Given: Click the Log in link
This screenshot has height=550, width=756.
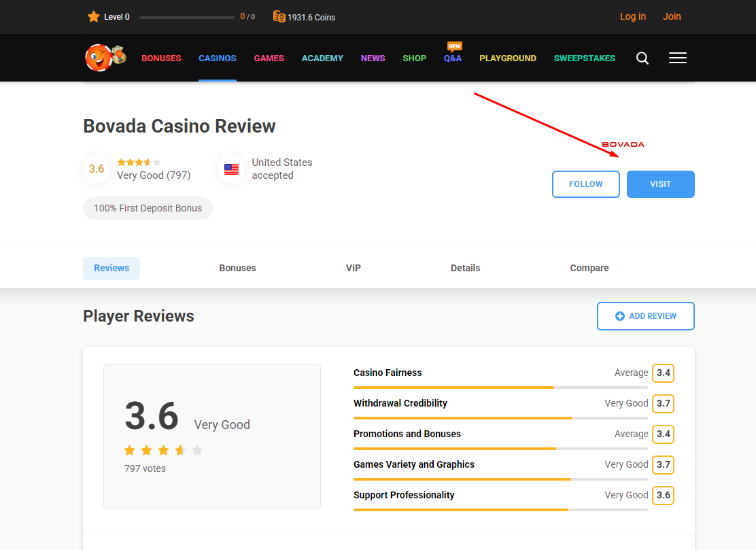Looking at the screenshot, I should click(x=632, y=17).
